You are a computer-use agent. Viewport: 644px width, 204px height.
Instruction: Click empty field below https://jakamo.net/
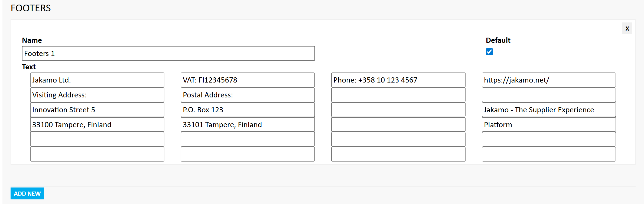[x=549, y=95]
